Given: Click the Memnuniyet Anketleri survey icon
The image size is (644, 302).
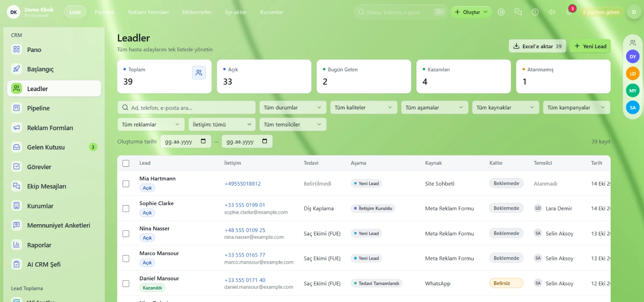Looking at the screenshot, I should pos(17,225).
